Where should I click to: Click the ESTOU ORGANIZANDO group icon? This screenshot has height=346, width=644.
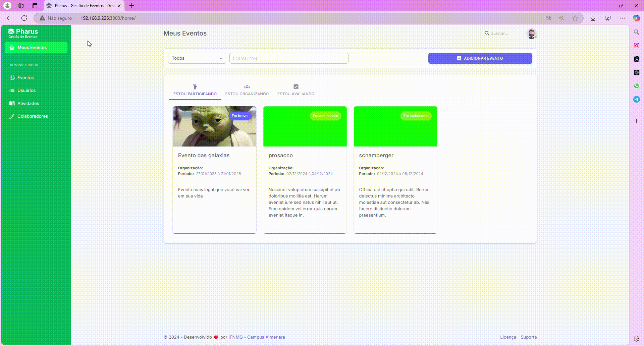(x=247, y=86)
